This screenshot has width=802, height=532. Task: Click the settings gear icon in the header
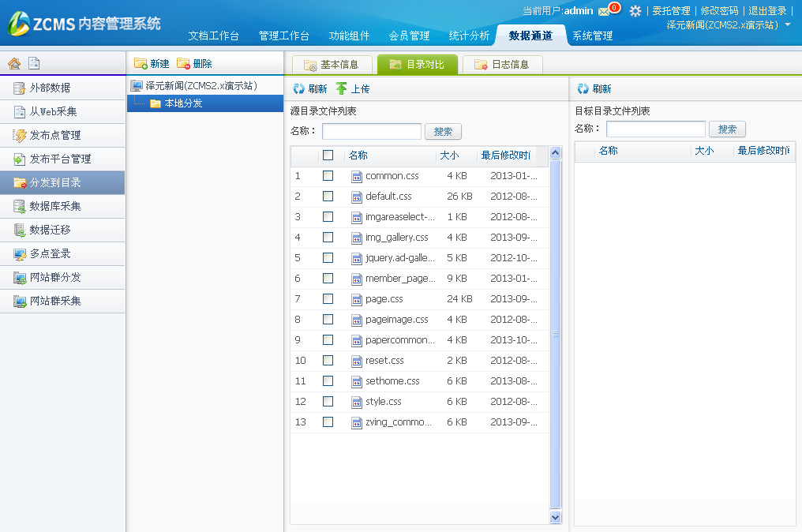635,11
